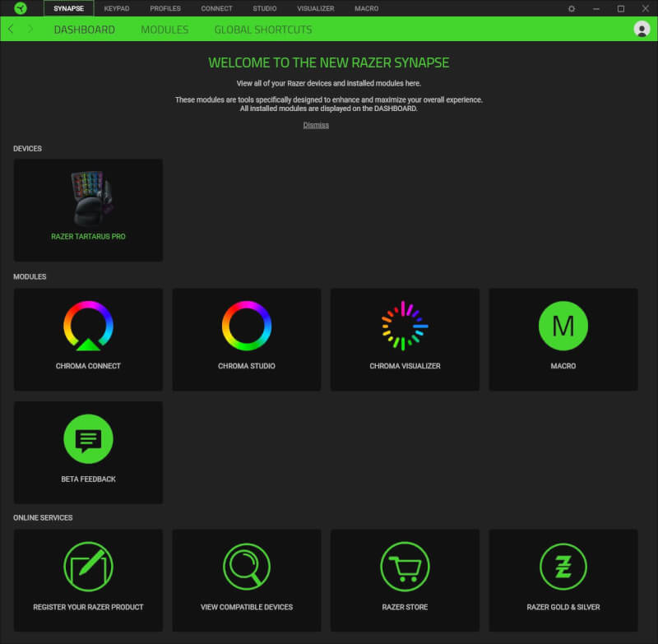Screen dimensions: 658x644
Task: Go back with the left arrow
Action: point(11,29)
